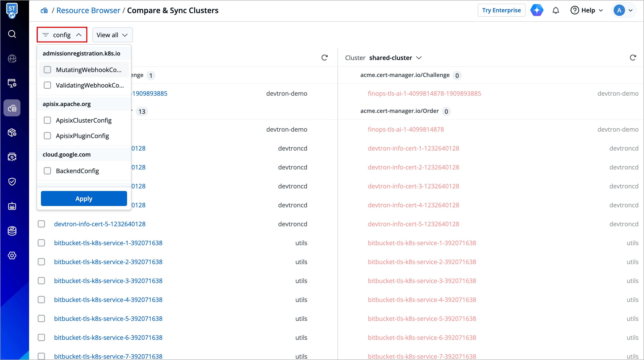Open the user profile avatar menu
The height and width of the screenshot is (360, 644).
(x=624, y=11)
